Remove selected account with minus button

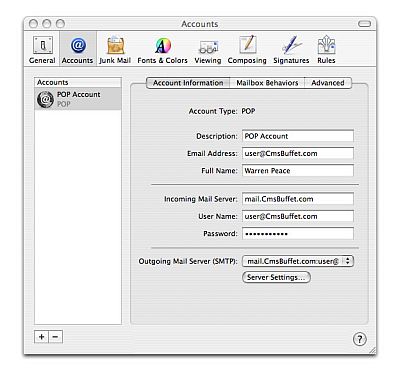click(56, 337)
